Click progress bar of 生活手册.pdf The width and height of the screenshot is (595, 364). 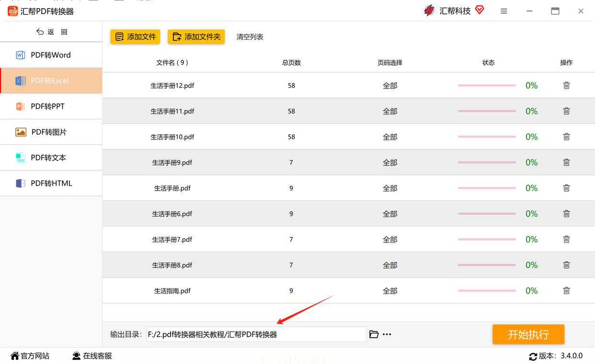(487, 188)
